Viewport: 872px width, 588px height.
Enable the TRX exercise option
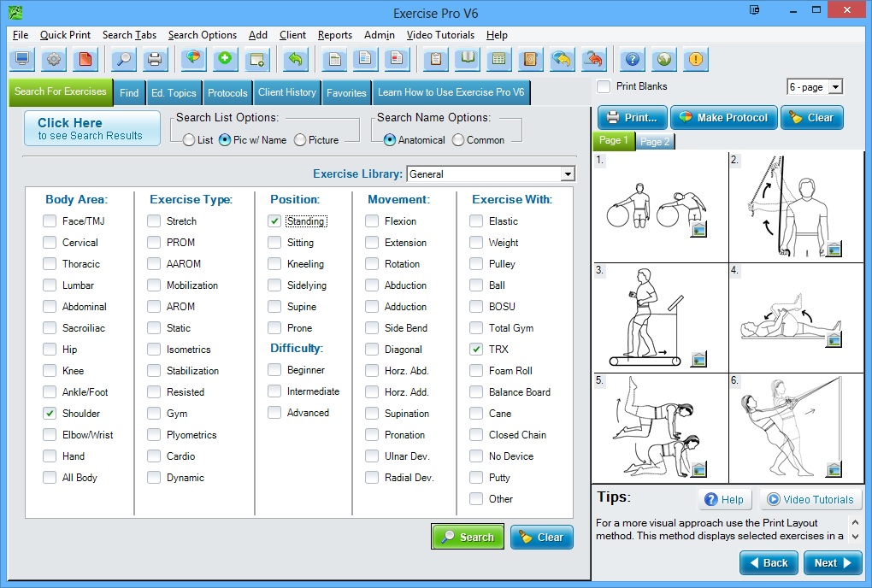tap(477, 349)
